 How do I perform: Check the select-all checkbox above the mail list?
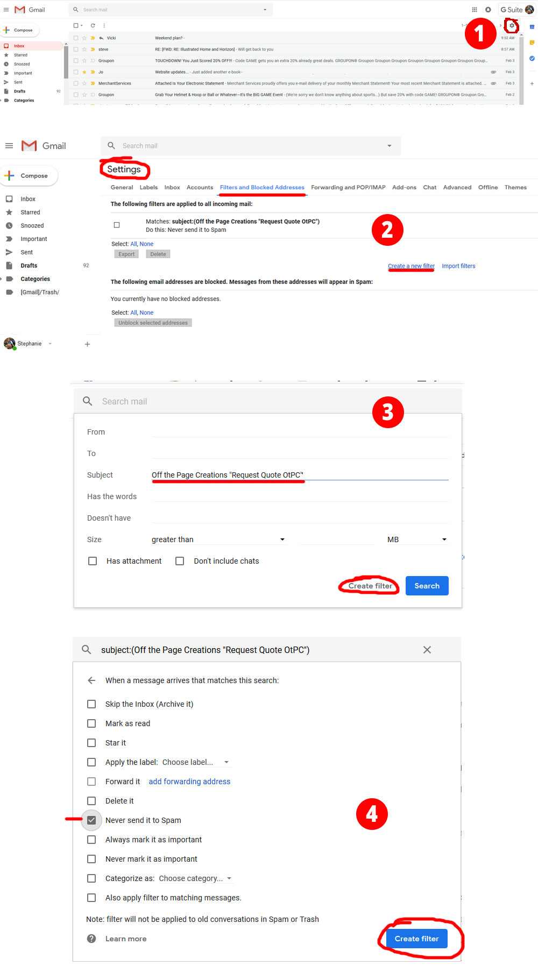pyautogui.click(x=76, y=25)
